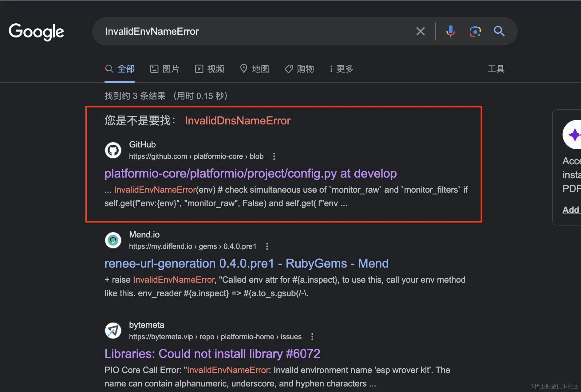581x392 pixels.
Task: Click the Mend.io site name text
Action: pos(144,234)
